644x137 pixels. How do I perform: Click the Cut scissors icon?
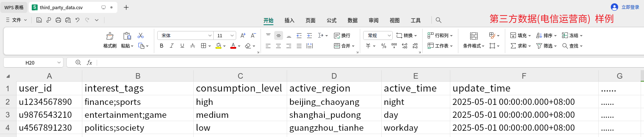141,36
